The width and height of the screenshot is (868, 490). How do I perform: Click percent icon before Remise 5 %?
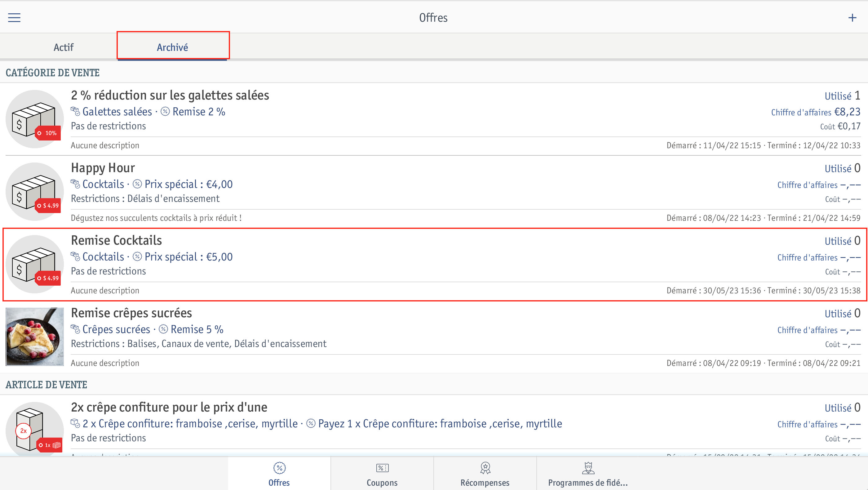pos(163,329)
